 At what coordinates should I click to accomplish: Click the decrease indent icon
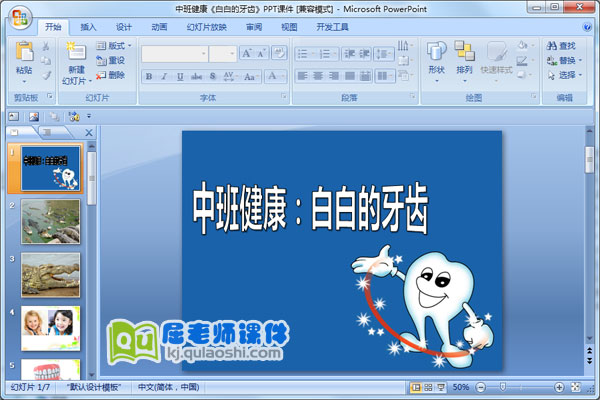tap(349, 54)
